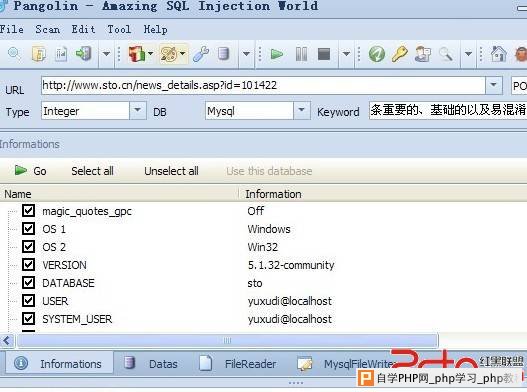Click the gray database cylinder toolbar icon
The width and height of the screenshot is (527, 392).
(223, 54)
